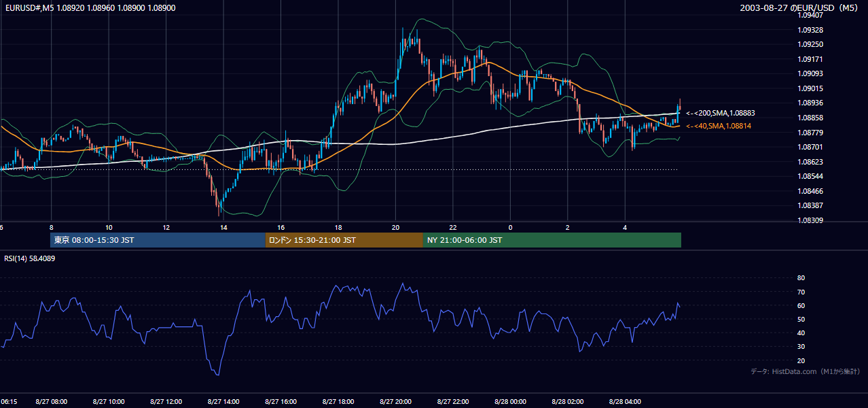The width and height of the screenshot is (868, 408).
Task: Click the 8/27 10:00 time label
Action: click(x=109, y=402)
